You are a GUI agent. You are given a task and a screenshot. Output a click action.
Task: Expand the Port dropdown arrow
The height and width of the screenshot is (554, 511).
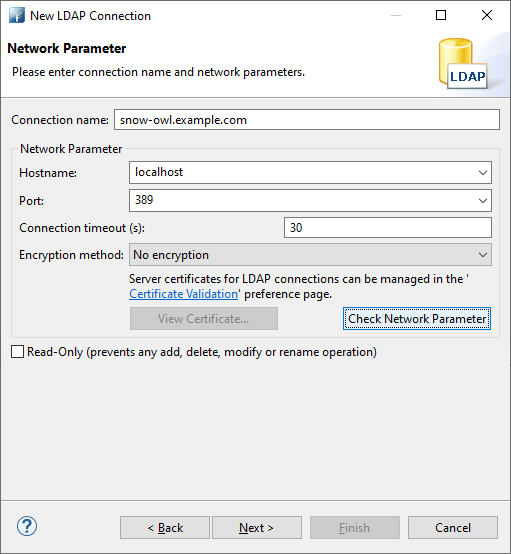click(483, 201)
